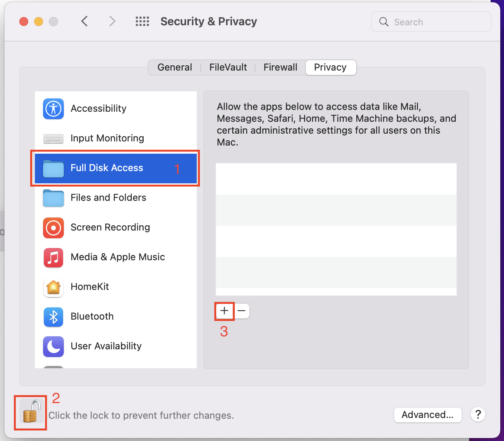Open the Firewall tab
504x441 pixels.
[x=280, y=68]
